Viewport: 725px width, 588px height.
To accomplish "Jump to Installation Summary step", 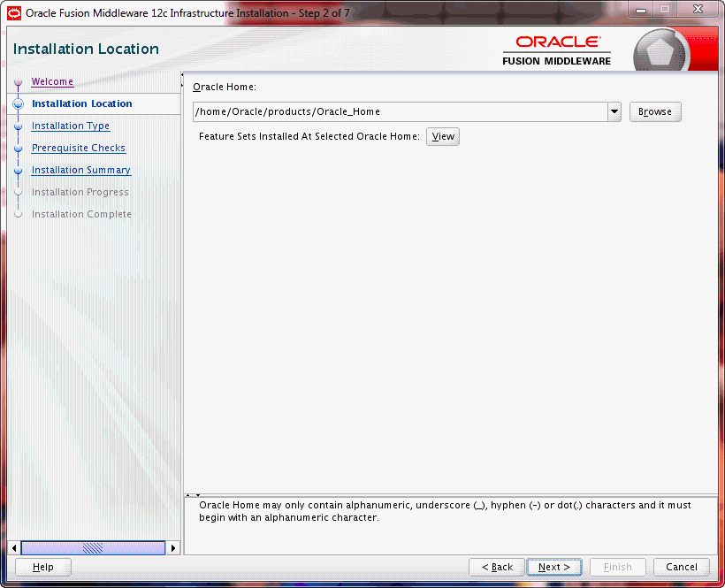I will coord(81,170).
